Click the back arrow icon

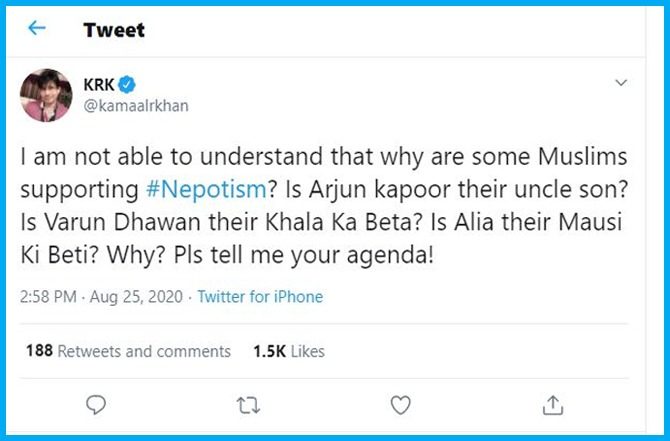coord(37,28)
